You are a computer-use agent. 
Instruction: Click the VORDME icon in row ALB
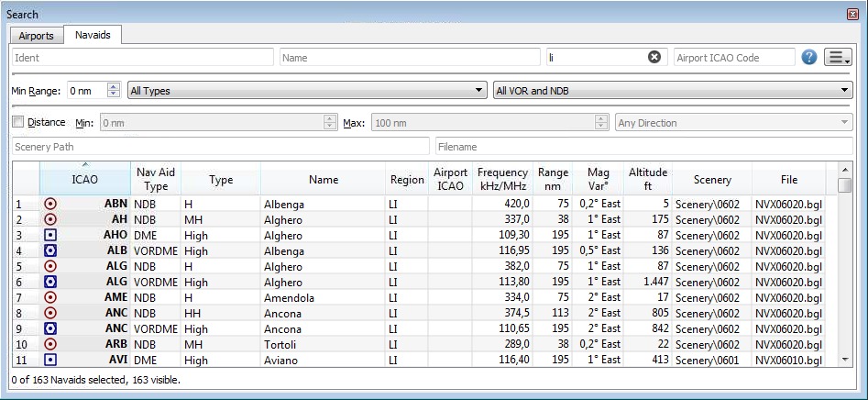[x=50, y=250]
